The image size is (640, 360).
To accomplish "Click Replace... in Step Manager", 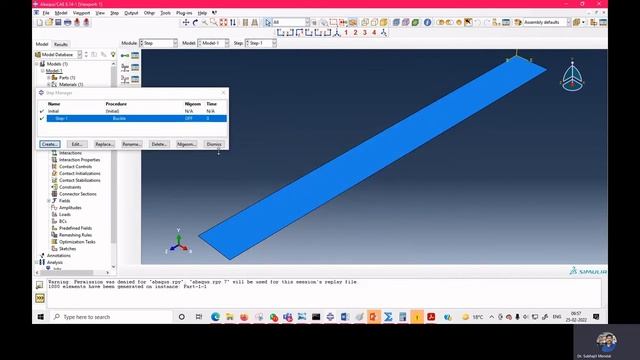I will tap(104, 144).
